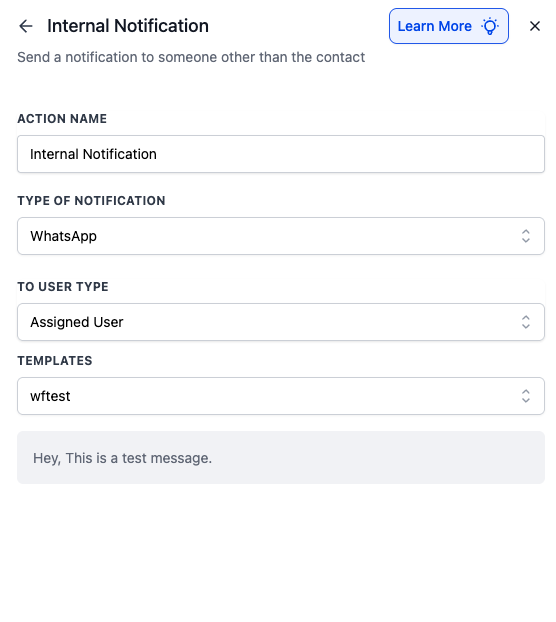Open the Templates dropdown showing wftest

click(281, 396)
